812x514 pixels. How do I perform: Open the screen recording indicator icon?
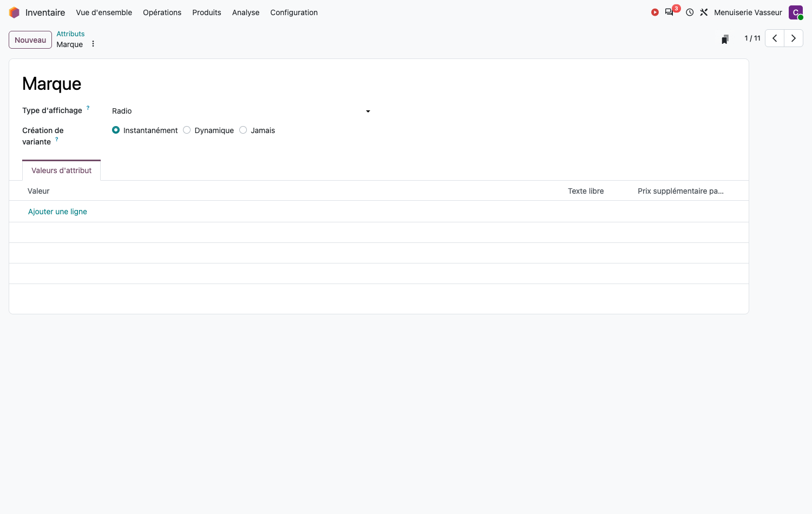point(655,12)
